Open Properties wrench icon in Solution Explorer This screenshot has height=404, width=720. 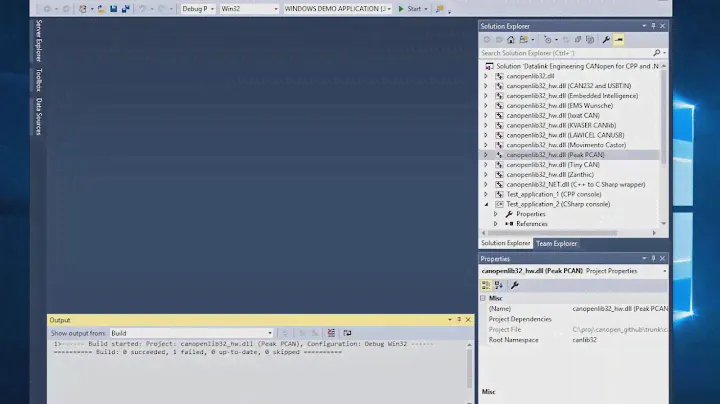click(x=605, y=40)
